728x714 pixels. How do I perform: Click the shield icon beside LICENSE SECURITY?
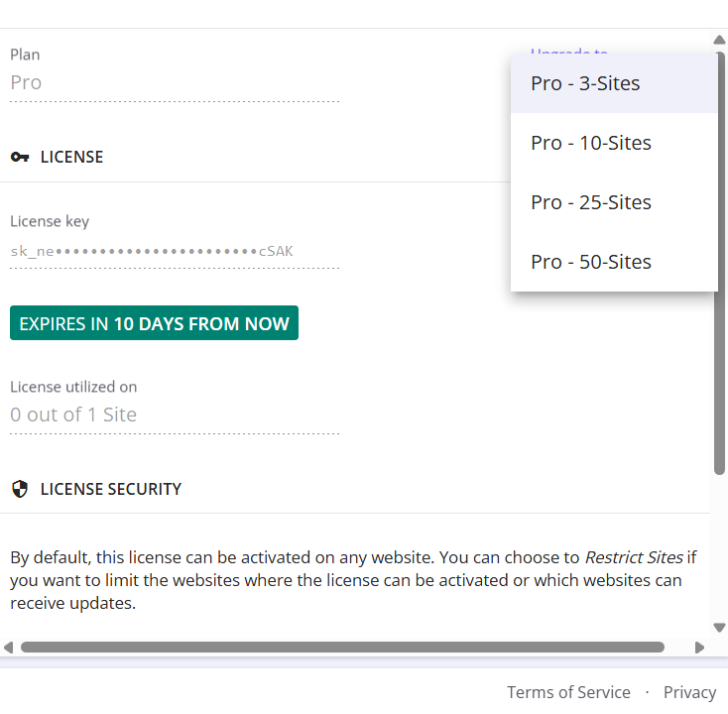[20, 489]
